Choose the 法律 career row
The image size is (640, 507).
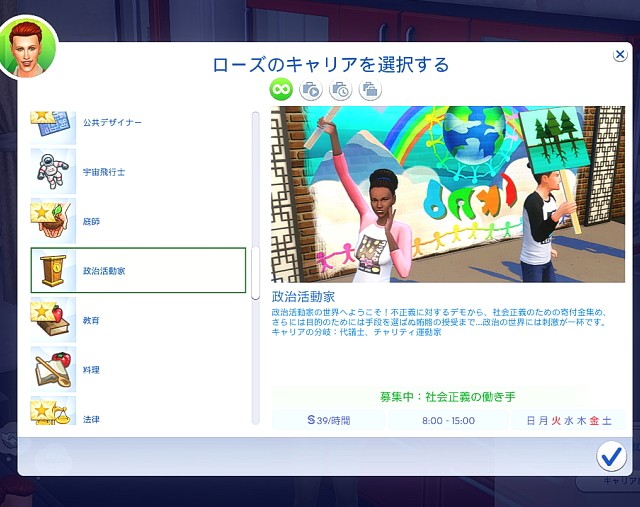click(138, 411)
